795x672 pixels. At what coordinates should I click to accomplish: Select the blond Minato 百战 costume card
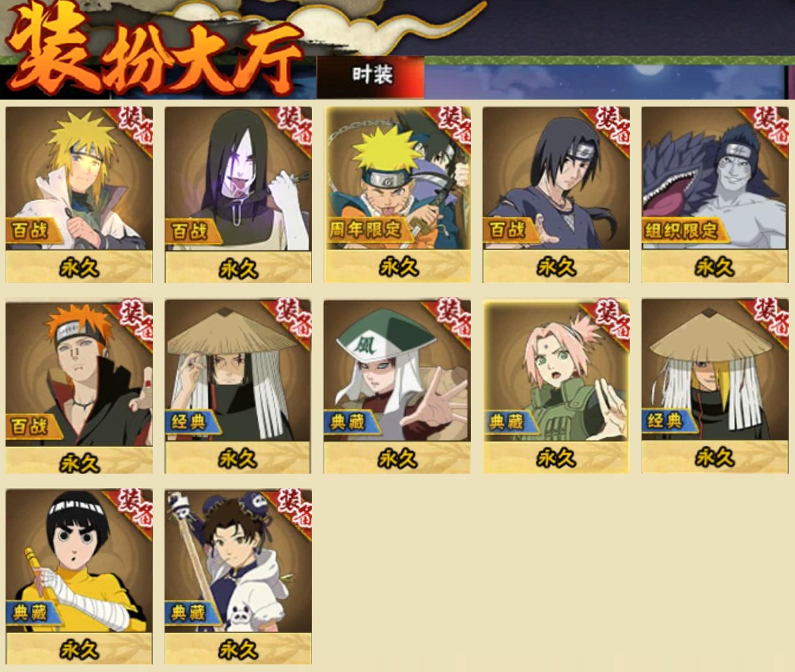tap(79, 194)
